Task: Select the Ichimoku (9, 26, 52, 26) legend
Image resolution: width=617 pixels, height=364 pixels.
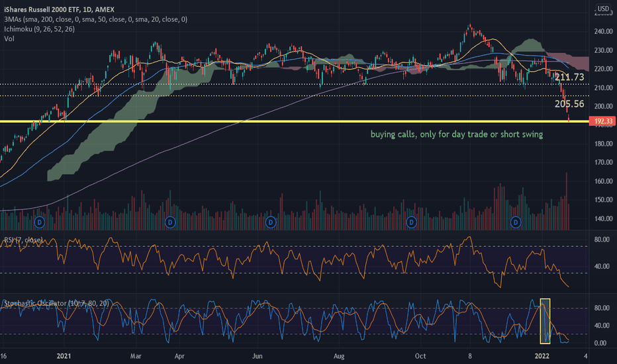Action: (39, 29)
